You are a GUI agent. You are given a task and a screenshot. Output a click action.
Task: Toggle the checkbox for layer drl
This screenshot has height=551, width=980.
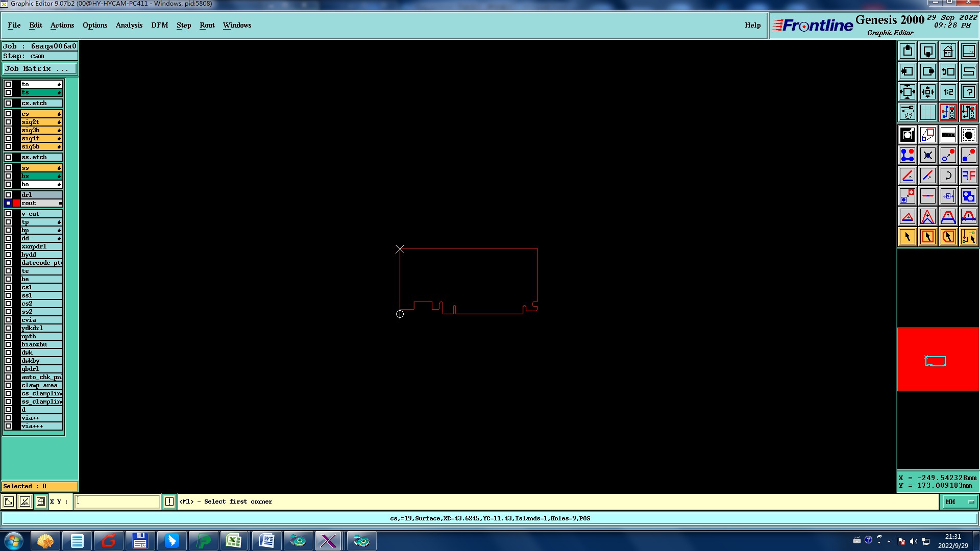point(8,195)
